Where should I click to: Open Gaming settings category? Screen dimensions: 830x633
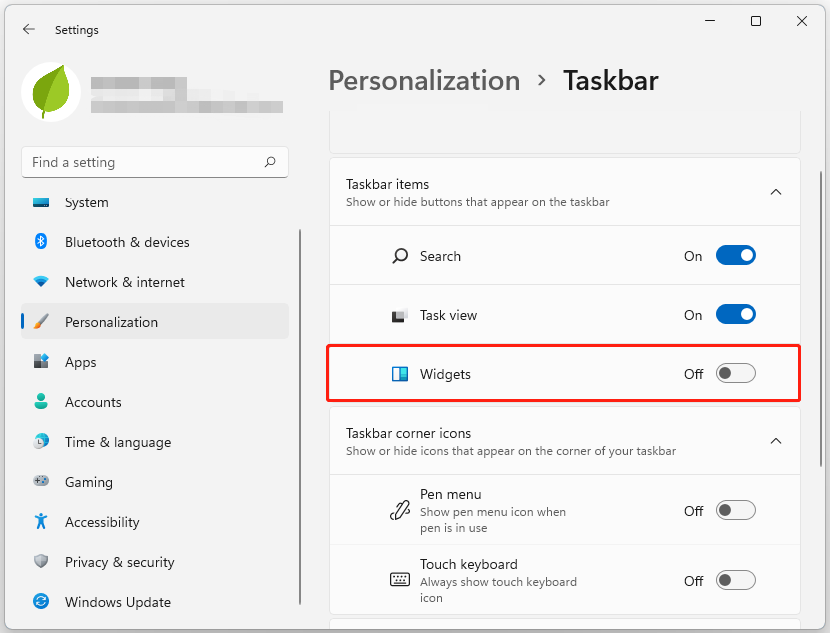click(x=155, y=482)
